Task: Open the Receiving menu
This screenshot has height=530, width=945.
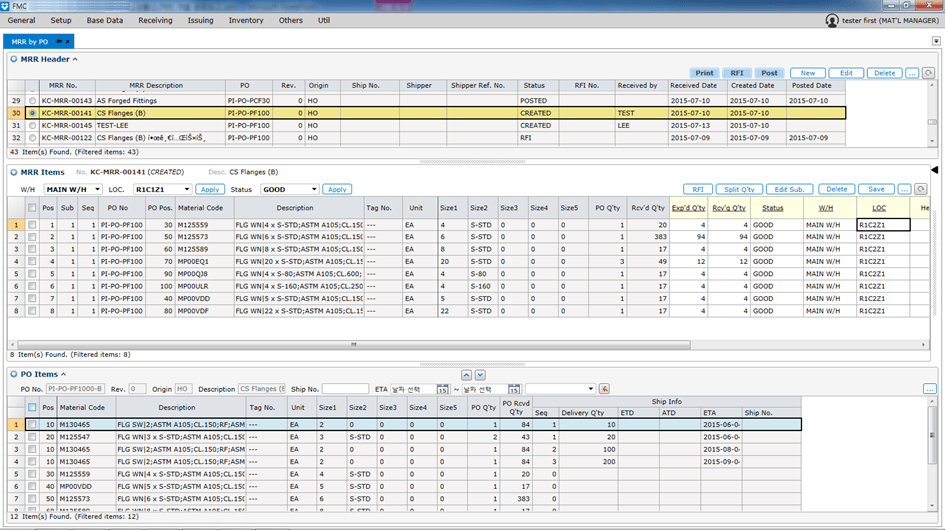Action: point(155,20)
